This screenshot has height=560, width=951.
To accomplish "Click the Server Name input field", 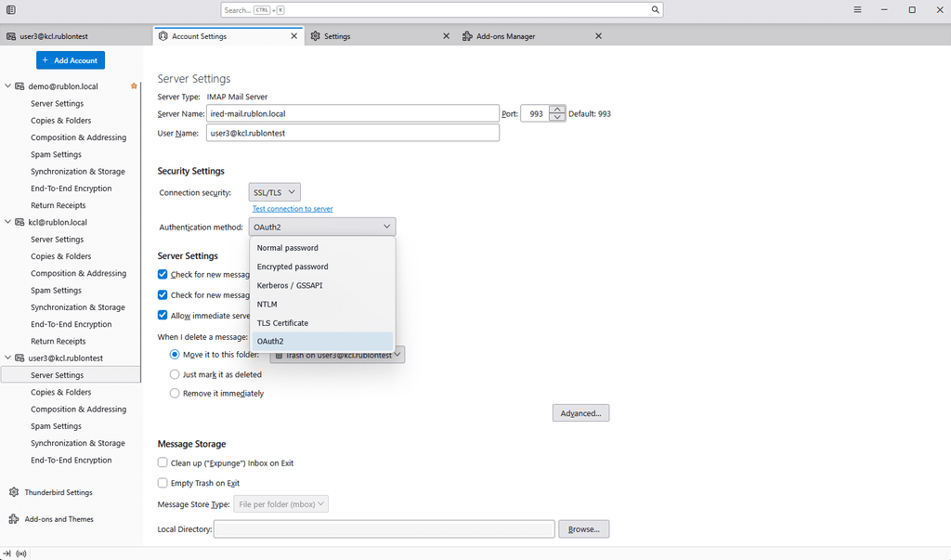I will [352, 113].
